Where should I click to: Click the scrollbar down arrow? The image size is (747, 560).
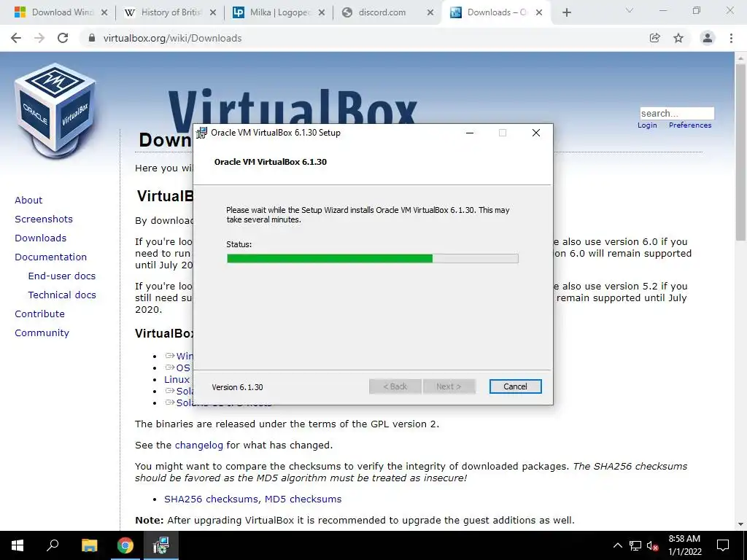tap(740, 524)
